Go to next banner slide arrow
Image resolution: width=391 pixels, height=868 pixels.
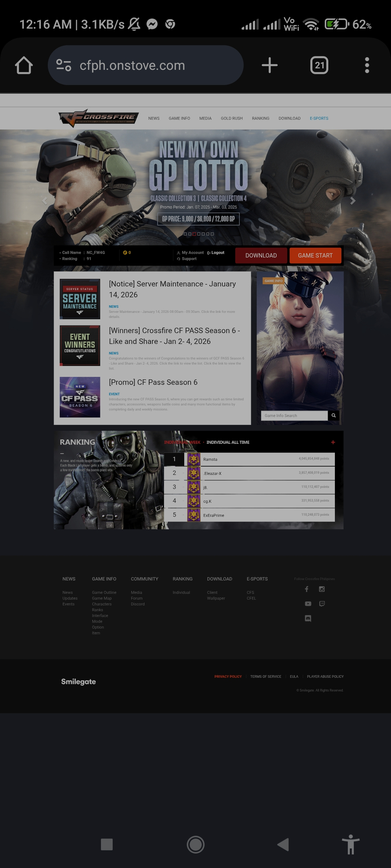pyautogui.click(x=353, y=201)
